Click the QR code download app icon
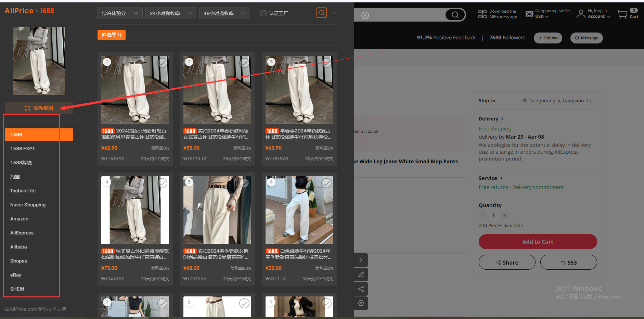Image resolution: width=644 pixels, height=319 pixels. coord(482,14)
